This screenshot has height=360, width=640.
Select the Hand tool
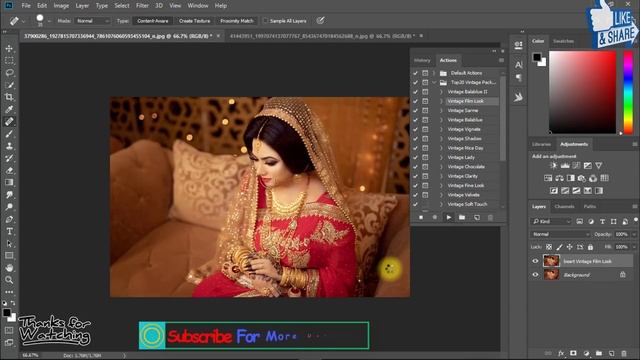coord(9,268)
